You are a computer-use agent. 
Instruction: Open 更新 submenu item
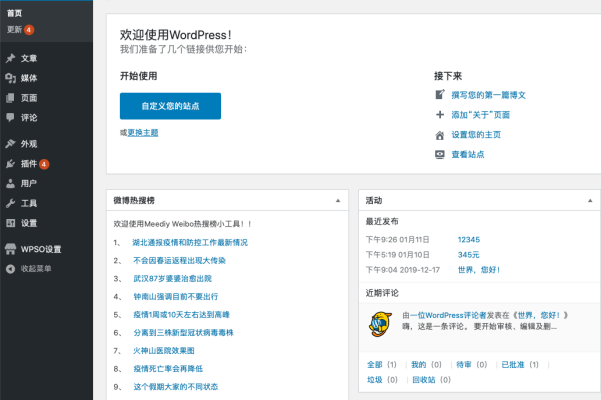tap(15, 30)
